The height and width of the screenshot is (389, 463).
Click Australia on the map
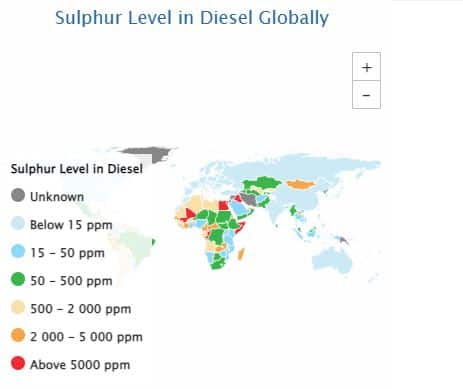(x=333, y=260)
